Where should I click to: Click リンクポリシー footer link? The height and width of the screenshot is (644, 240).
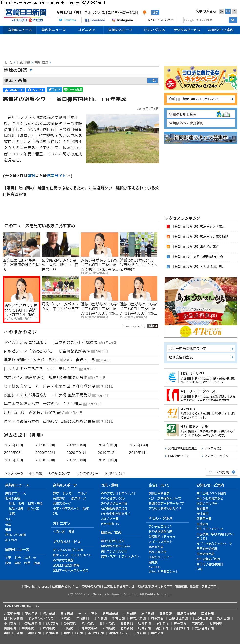[87, 473]
